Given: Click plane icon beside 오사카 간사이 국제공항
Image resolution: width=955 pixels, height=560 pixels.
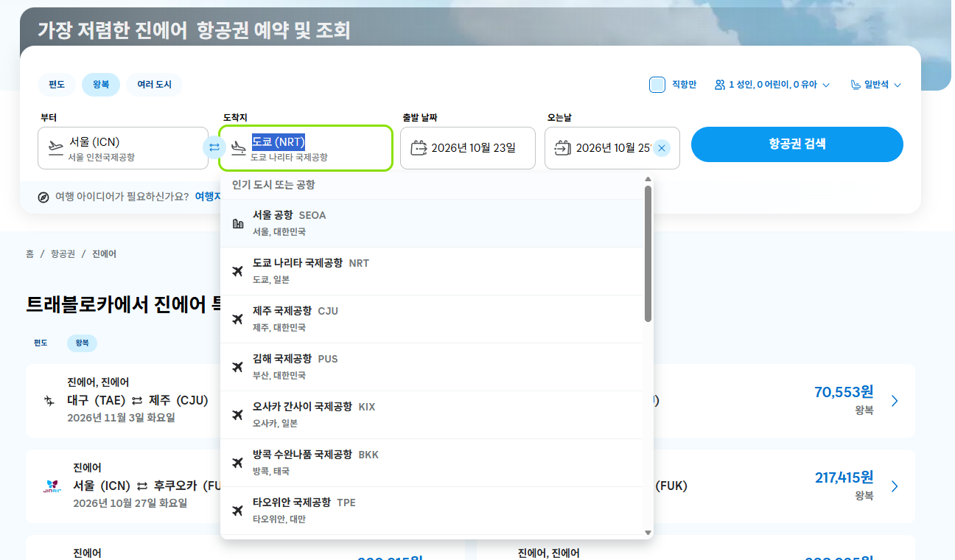Looking at the screenshot, I should pyautogui.click(x=237, y=415).
